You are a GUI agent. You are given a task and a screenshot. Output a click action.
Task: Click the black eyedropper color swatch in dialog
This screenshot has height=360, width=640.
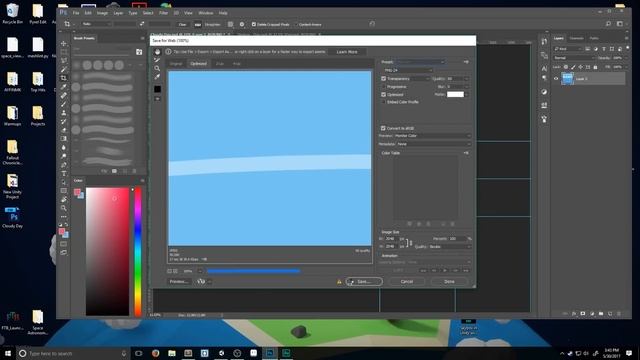click(158, 89)
